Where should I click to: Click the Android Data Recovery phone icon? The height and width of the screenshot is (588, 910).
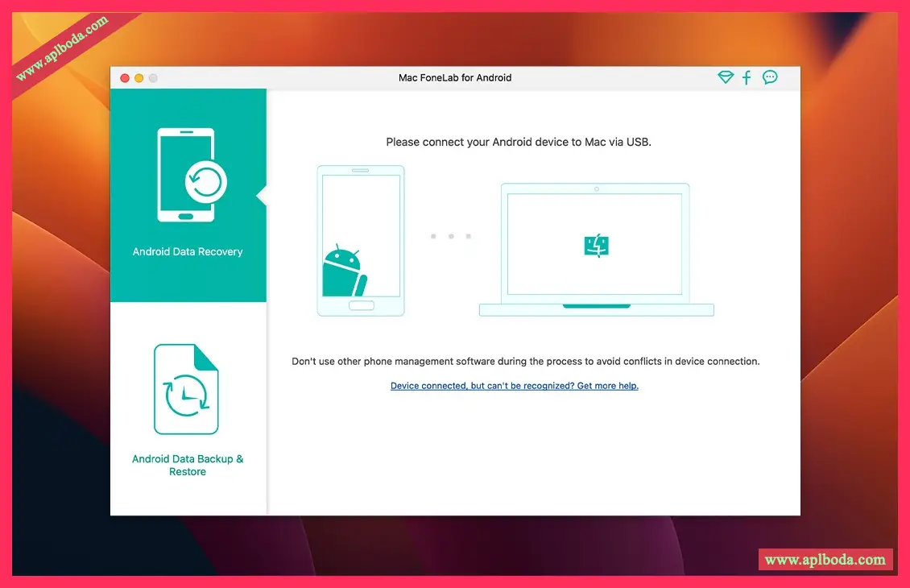tap(188, 175)
